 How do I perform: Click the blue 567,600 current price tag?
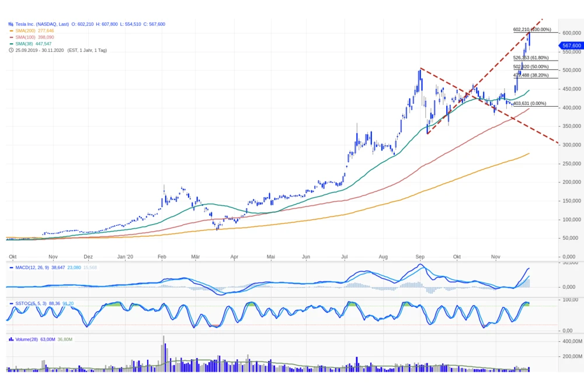click(x=571, y=45)
